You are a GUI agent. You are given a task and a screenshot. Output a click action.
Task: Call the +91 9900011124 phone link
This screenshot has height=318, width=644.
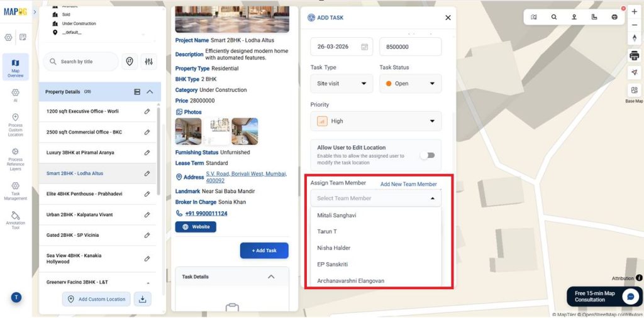[206, 214]
